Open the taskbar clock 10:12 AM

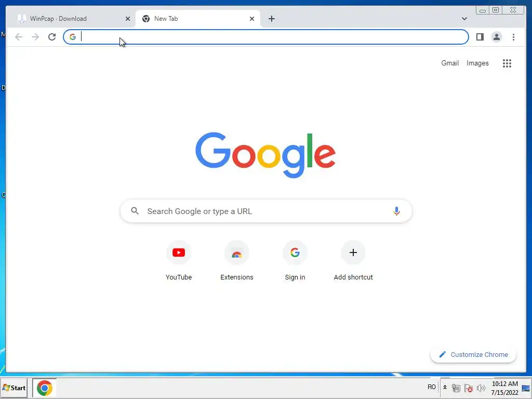pos(504,388)
